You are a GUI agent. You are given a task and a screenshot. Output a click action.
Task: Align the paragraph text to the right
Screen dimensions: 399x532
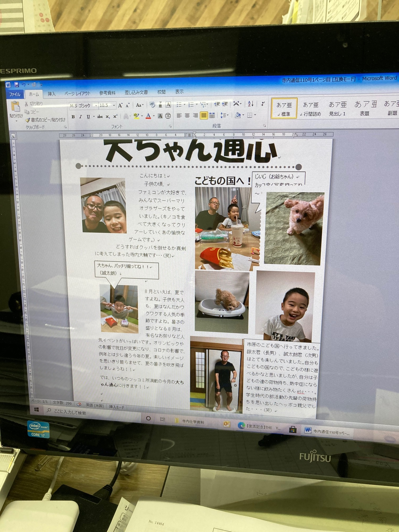(x=195, y=115)
